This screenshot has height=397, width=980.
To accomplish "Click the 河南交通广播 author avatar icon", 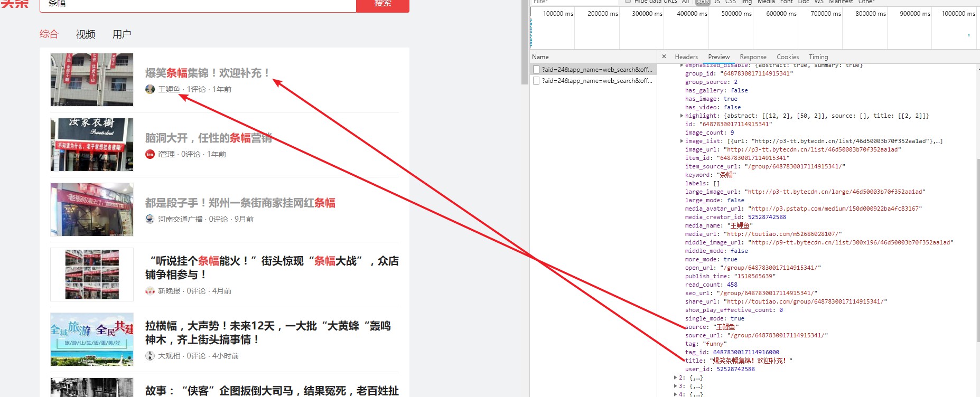I will click(150, 219).
